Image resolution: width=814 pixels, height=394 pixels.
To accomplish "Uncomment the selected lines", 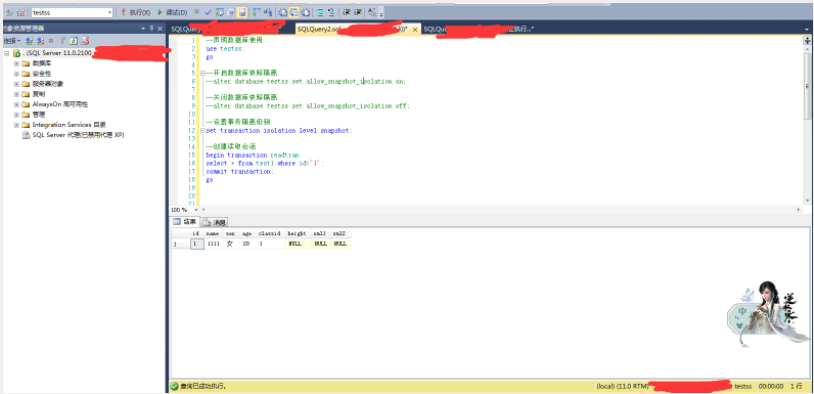I will pos(331,12).
